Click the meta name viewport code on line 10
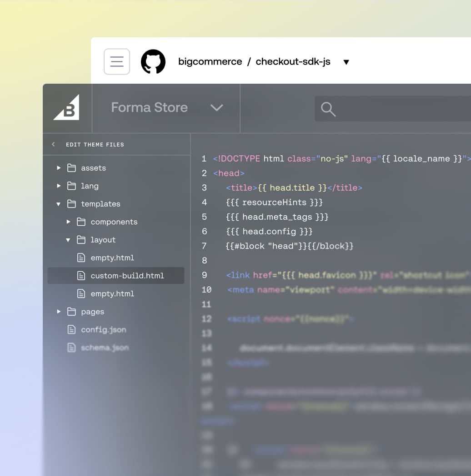Screen dimensions: 471x476 point(281,290)
